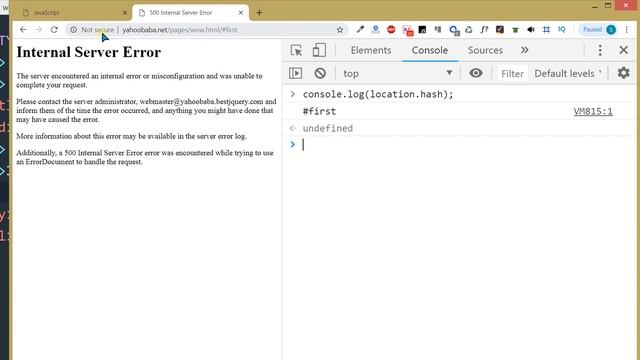The height and width of the screenshot is (360, 640).
Task: Open the magnifier extension icon
Action: (453, 30)
